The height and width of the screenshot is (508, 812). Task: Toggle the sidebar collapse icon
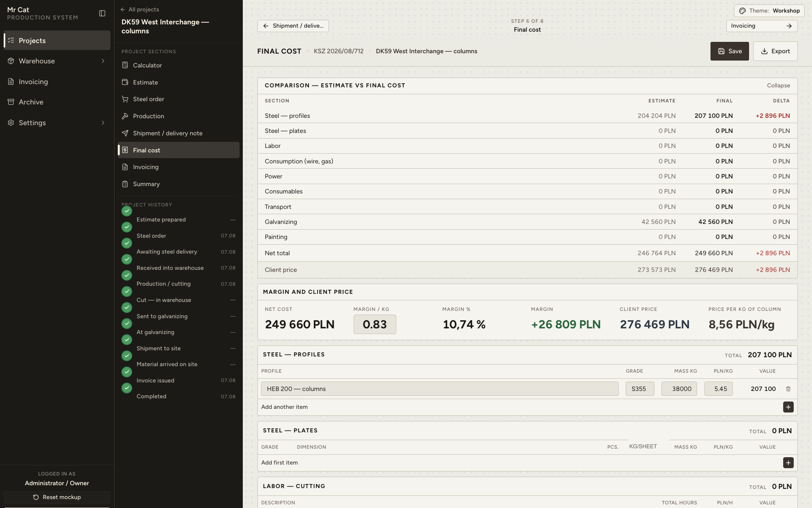pyautogui.click(x=102, y=13)
